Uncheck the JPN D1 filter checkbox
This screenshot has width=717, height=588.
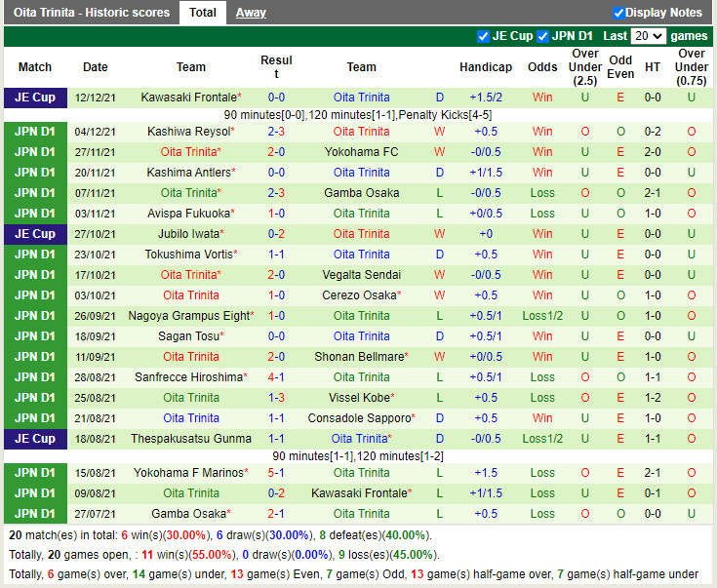542,36
